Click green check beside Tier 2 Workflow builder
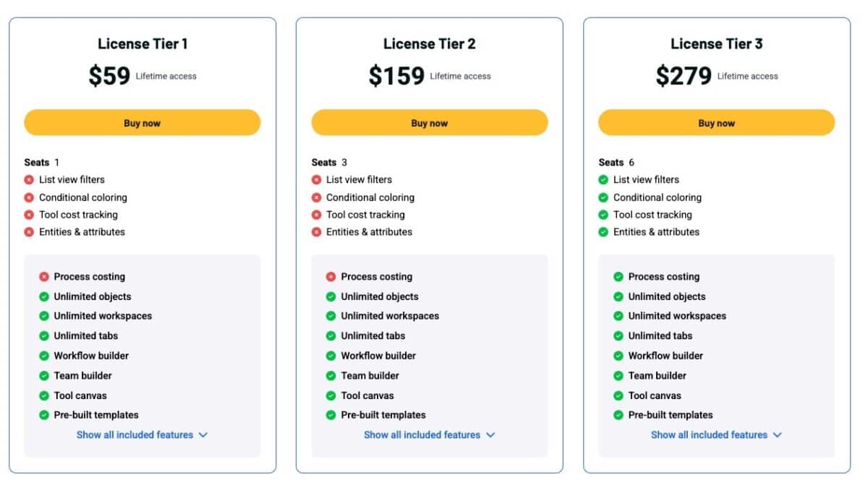868x483 pixels. [x=331, y=356]
